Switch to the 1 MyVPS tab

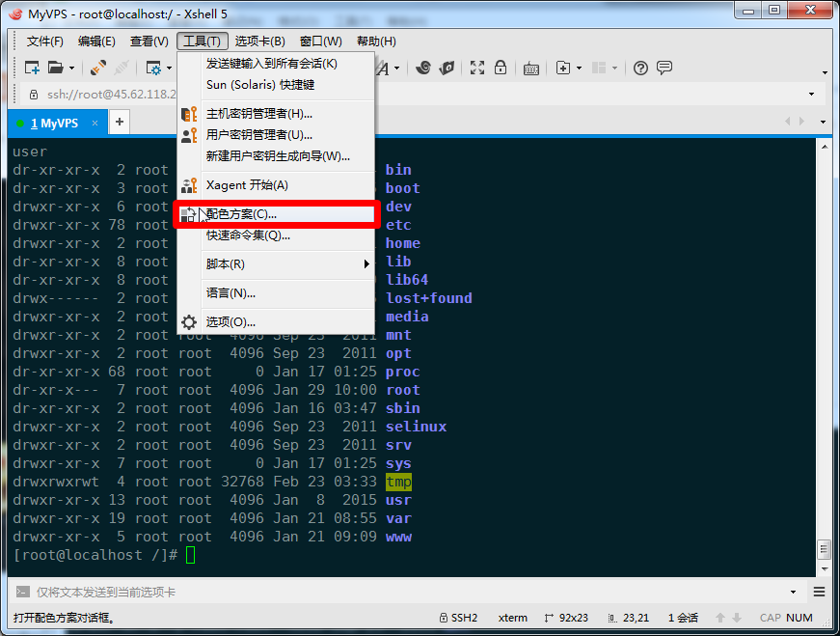pos(55,124)
